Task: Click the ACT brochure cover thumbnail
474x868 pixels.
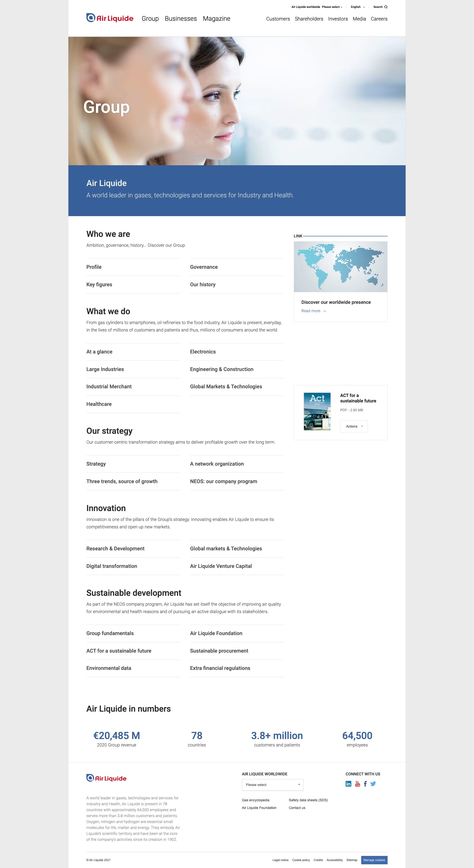Action: tap(317, 412)
